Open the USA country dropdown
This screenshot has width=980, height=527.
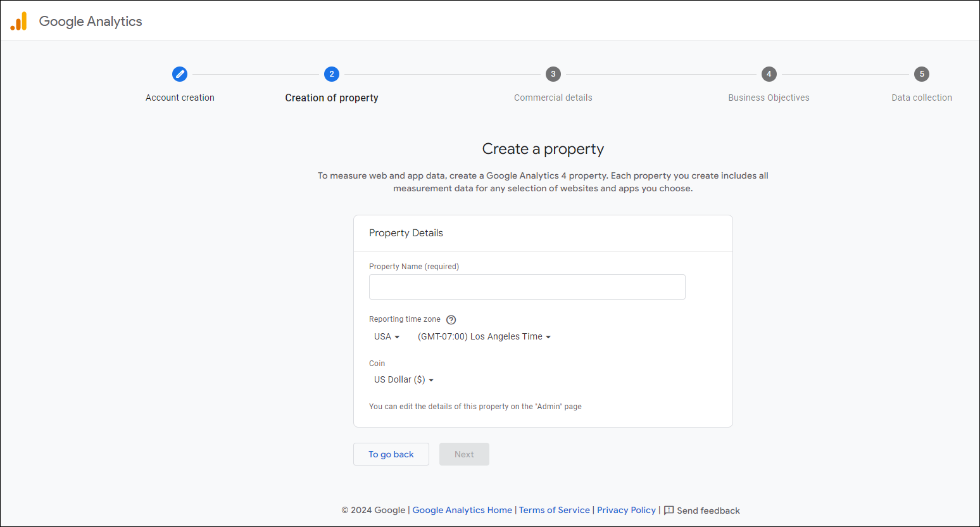pos(387,337)
